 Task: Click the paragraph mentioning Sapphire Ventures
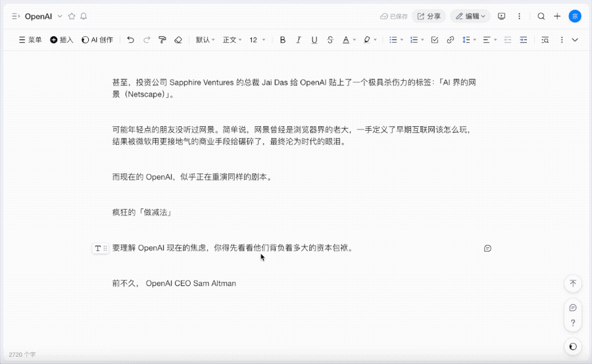[294, 88]
